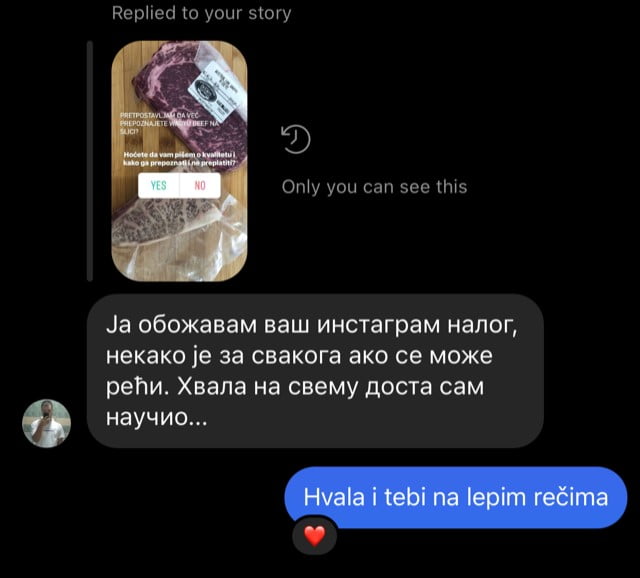Tap the red heart reaction
This screenshot has height=578, width=640.
point(315,536)
